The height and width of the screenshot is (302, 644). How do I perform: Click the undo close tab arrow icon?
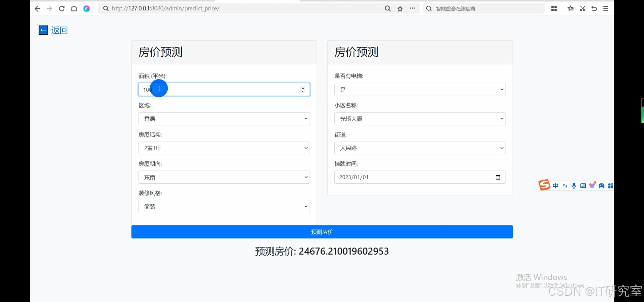coord(594,8)
